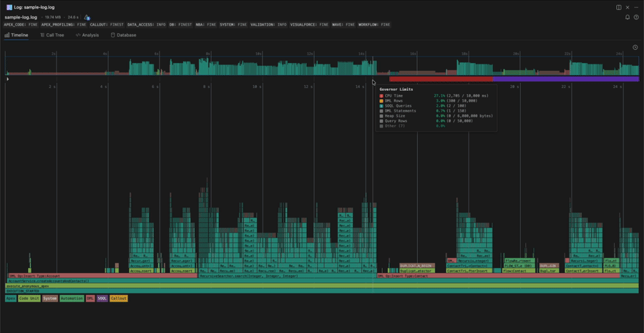Click the notification bell icon
This screenshot has height=333, width=644.
[627, 17]
